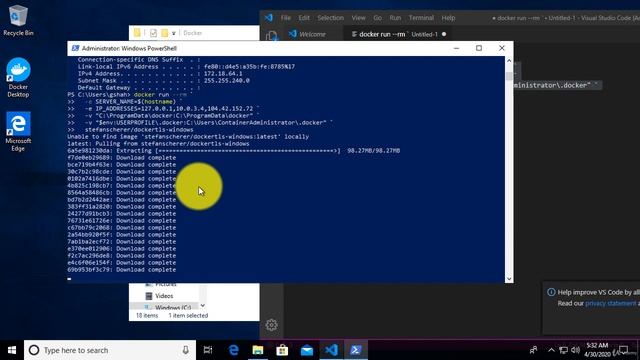Screen dimensions: 640x360
Task: Switch to Visual Studio Code on the taskbar
Action: point(331,350)
